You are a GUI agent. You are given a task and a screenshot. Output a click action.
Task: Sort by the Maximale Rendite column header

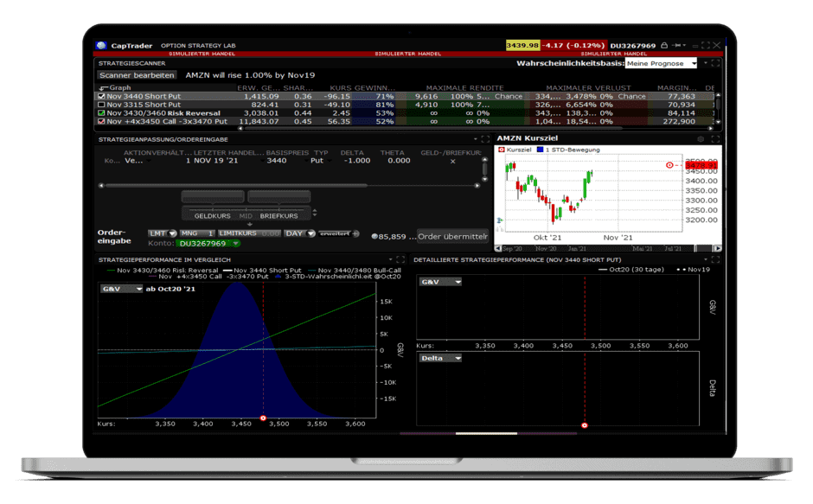pos(464,87)
